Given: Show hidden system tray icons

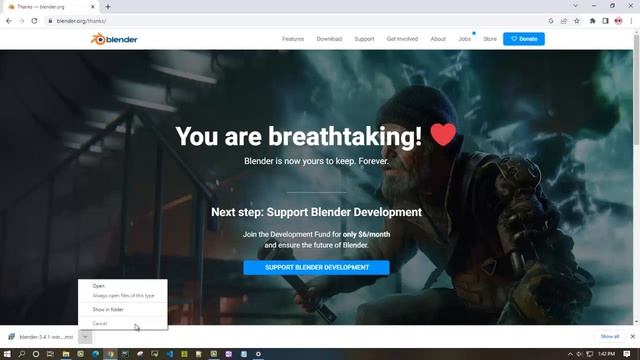Looking at the screenshot, I should pyautogui.click(x=570, y=354).
